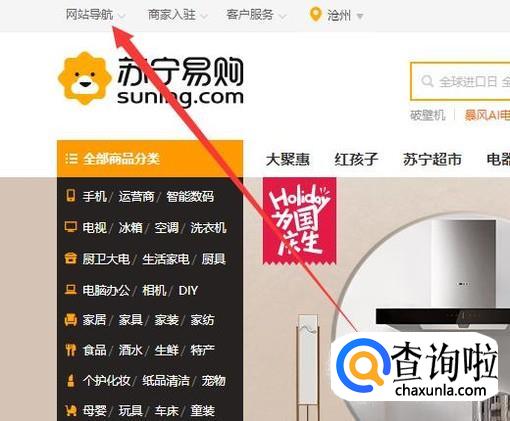Click the fork-knife icon beside 食品
Screen dimensions: 510x421
coord(70,350)
